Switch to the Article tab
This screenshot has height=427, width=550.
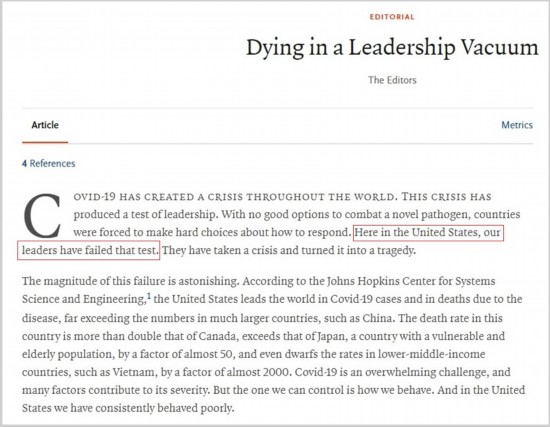click(45, 125)
